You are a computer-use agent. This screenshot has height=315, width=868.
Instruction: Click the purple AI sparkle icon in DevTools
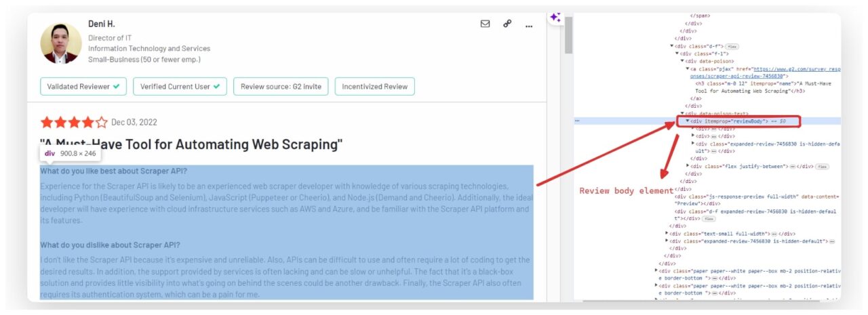coord(555,18)
